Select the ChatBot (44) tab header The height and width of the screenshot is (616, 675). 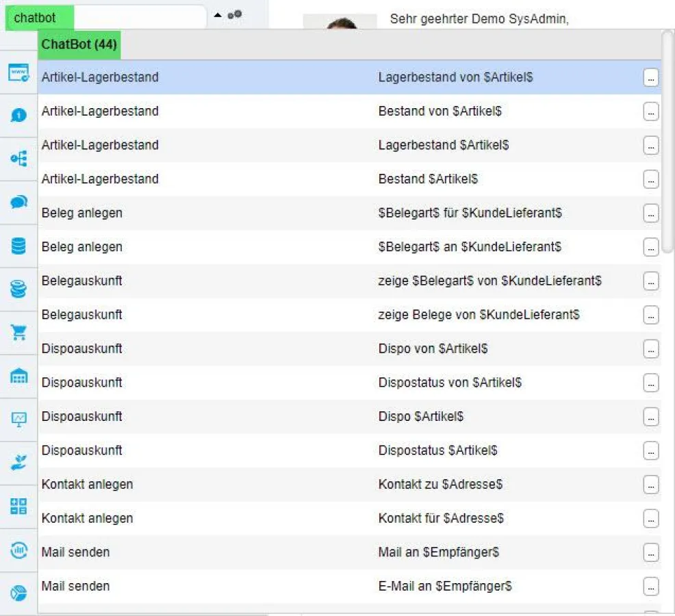80,44
